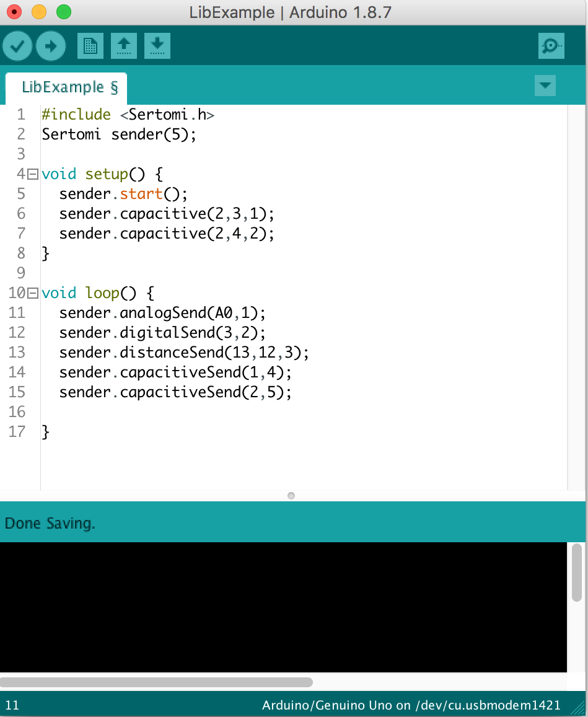This screenshot has height=717, width=588.
Task: Open the tab options dropdown arrow
Action: pos(545,86)
